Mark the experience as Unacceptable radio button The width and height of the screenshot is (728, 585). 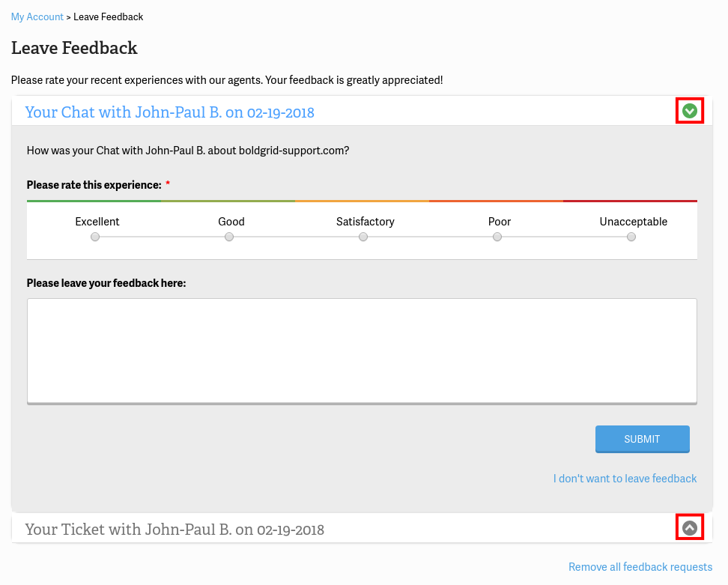[631, 237]
